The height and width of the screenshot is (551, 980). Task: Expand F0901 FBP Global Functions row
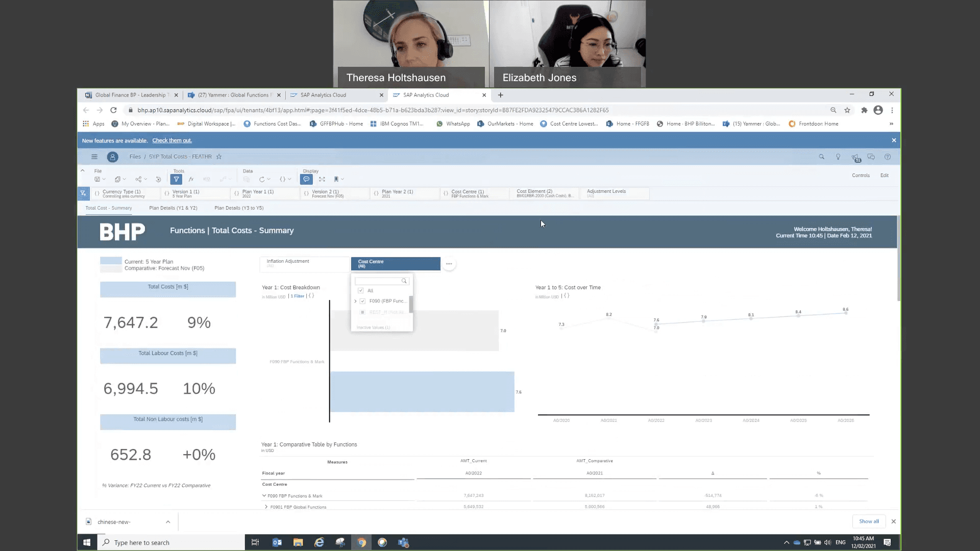pyautogui.click(x=266, y=507)
